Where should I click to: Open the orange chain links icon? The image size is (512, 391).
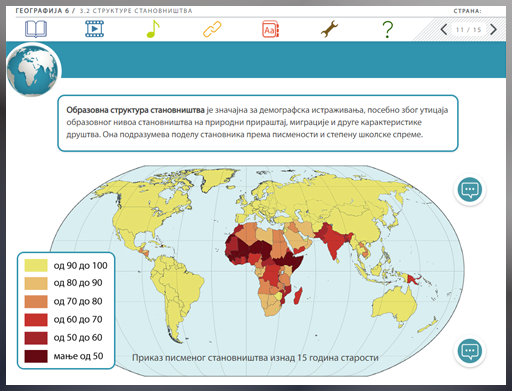212,29
